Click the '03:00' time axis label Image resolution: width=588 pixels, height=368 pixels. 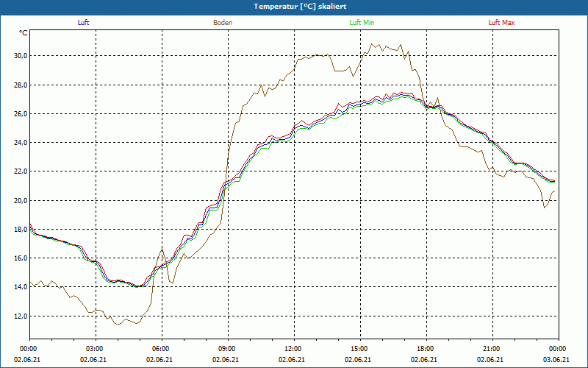pos(96,349)
